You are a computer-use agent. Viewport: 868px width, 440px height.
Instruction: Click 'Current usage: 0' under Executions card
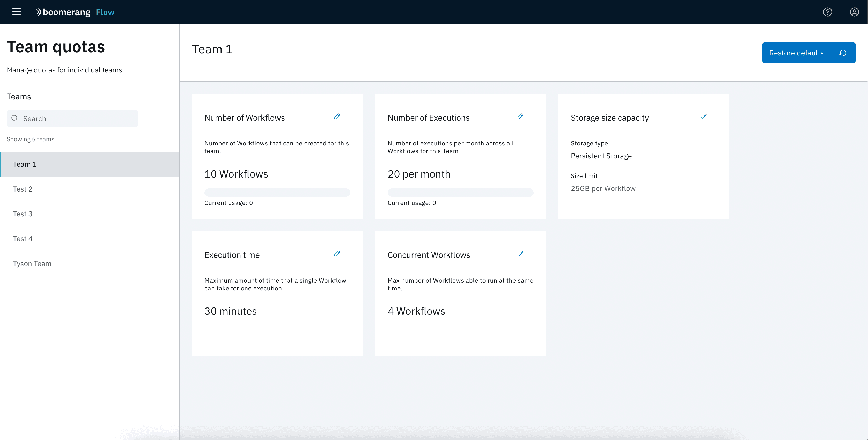click(412, 203)
